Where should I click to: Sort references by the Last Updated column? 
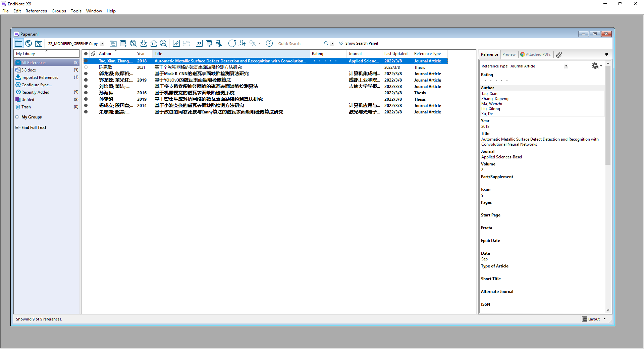[x=397, y=54]
